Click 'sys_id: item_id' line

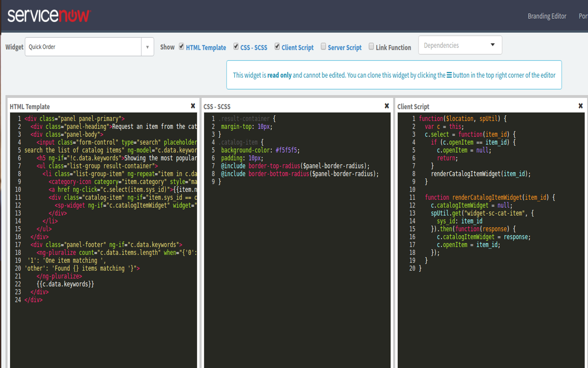[459, 221]
